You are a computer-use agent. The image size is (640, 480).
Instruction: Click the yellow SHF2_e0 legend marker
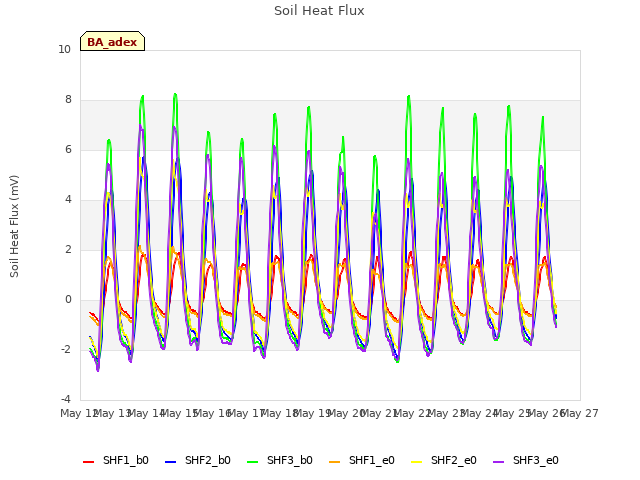point(417,462)
